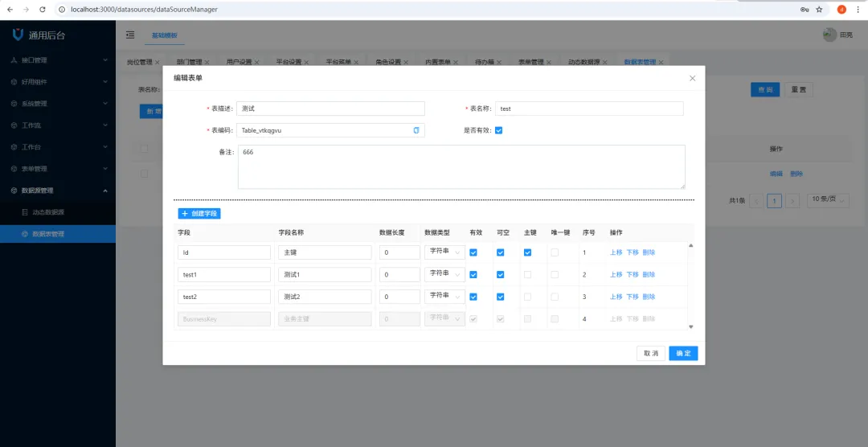
Task: Open the 10条/页 page size dropdown
Action: click(828, 200)
